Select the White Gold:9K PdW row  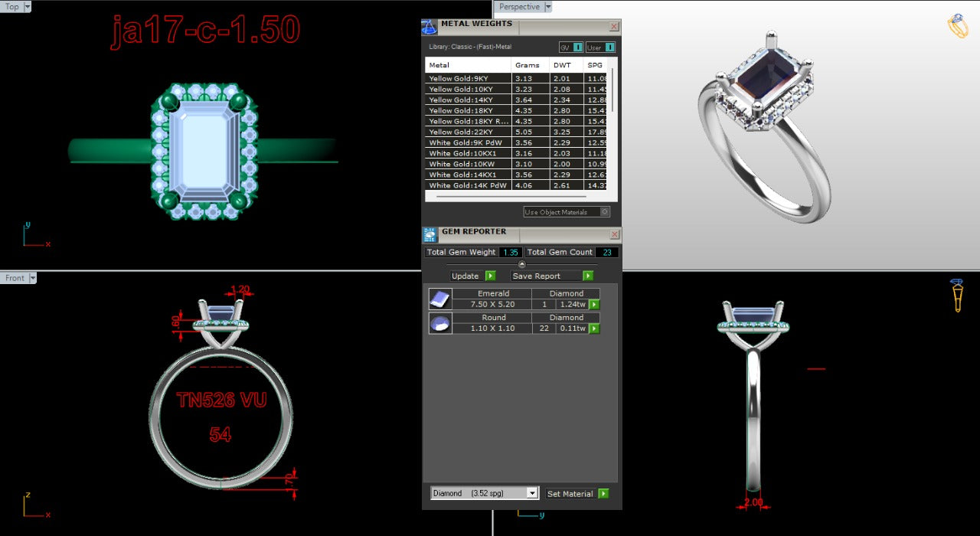pyautogui.click(x=516, y=142)
